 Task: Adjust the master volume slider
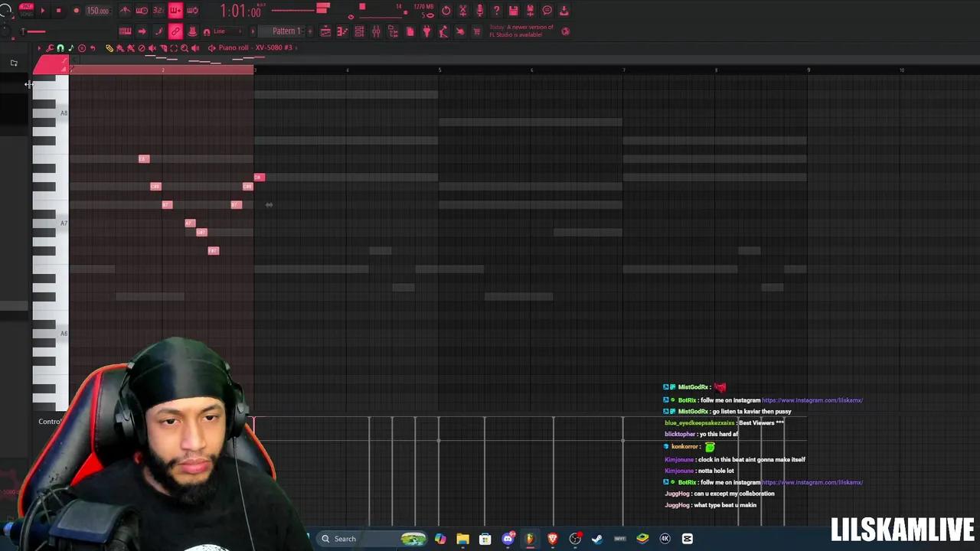tap(34, 31)
